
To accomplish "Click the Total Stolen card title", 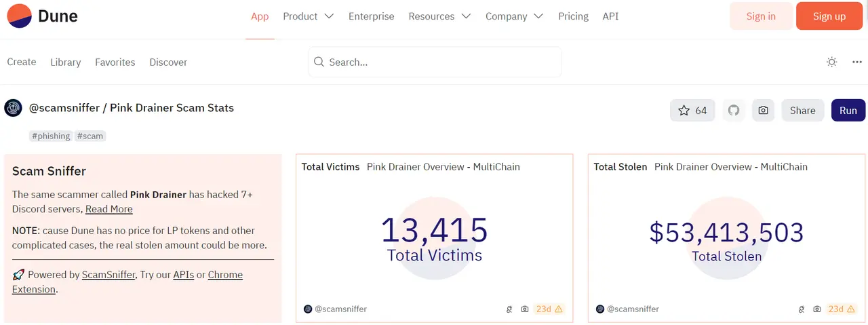I will click(620, 167).
